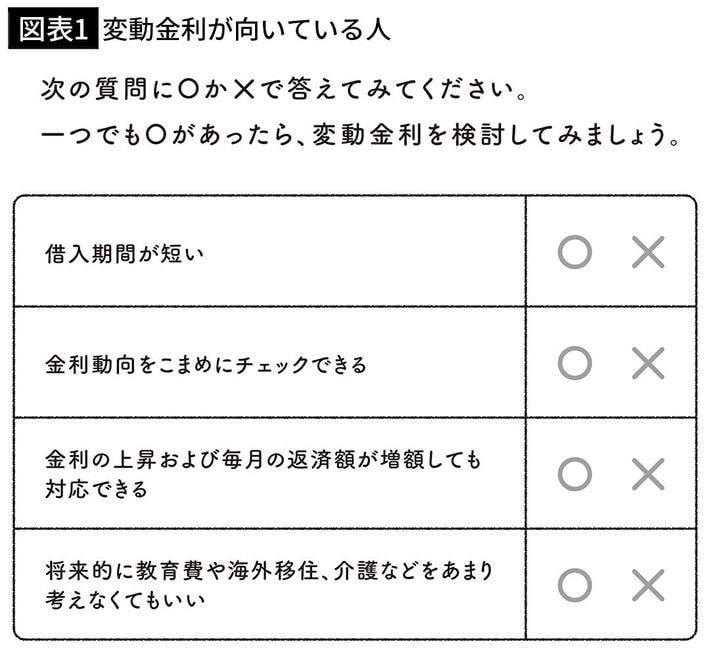The height and width of the screenshot is (650, 710).
Task: Click the black 図表1 label badge
Action: (x=52, y=30)
